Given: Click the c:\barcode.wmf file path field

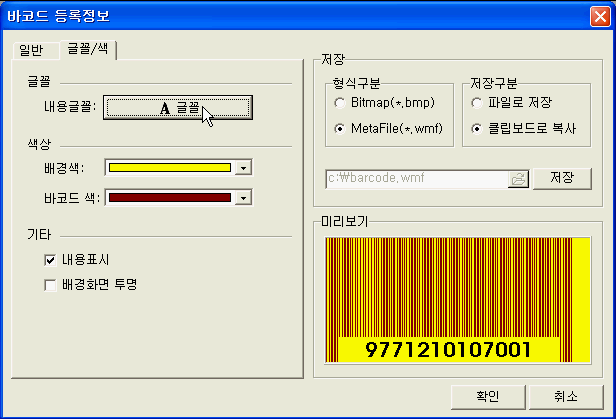Looking at the screenshot, I should pyautogui.click(x=417, y=179).
